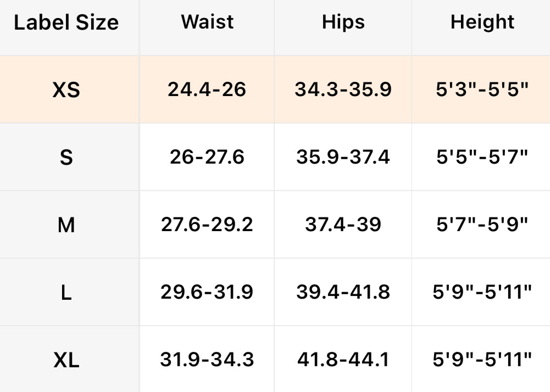
Task: Click the XS waist value 24.4-26
Action: click(207, 89)
